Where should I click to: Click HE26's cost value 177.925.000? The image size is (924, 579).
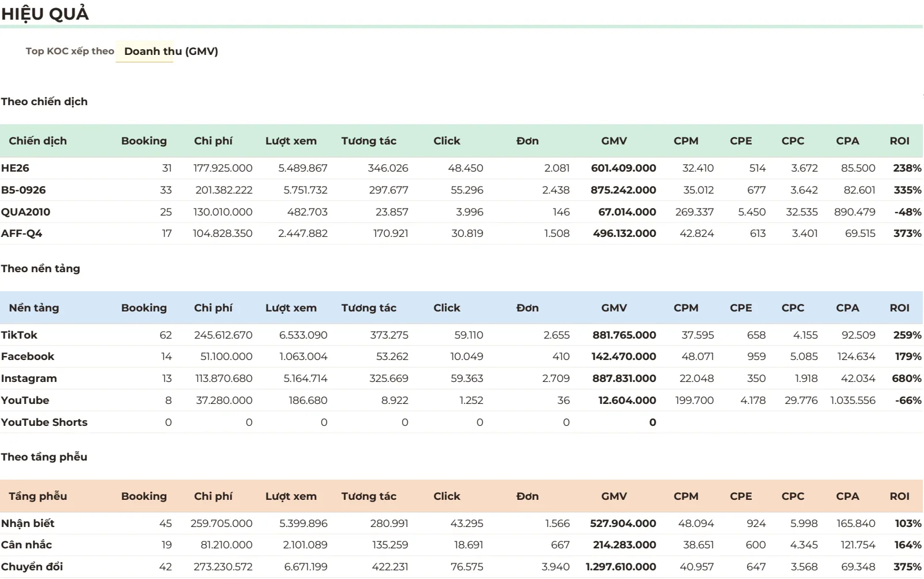point(223,168)
